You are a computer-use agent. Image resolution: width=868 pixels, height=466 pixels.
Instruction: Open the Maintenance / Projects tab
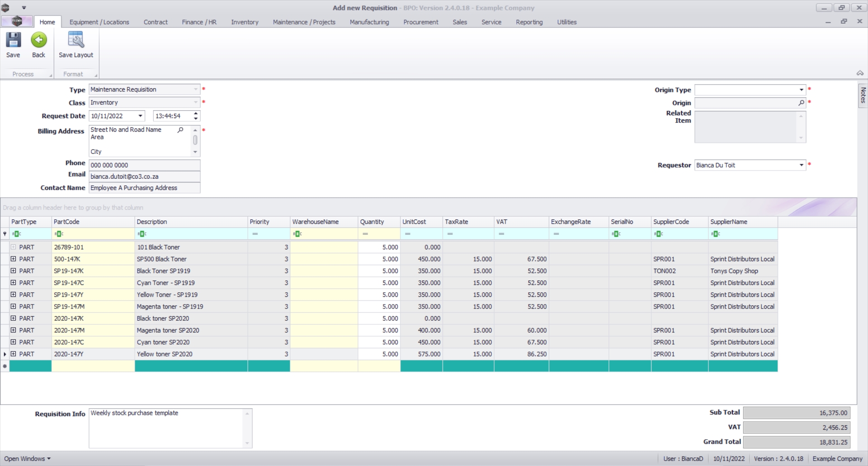tap(304, 22)
